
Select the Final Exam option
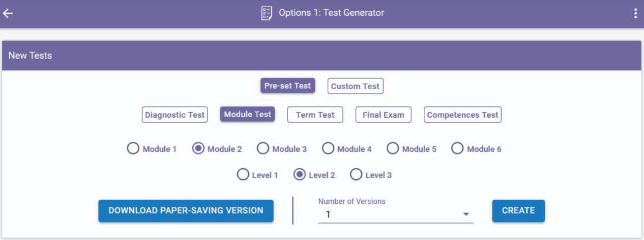[x=383, y=115]
